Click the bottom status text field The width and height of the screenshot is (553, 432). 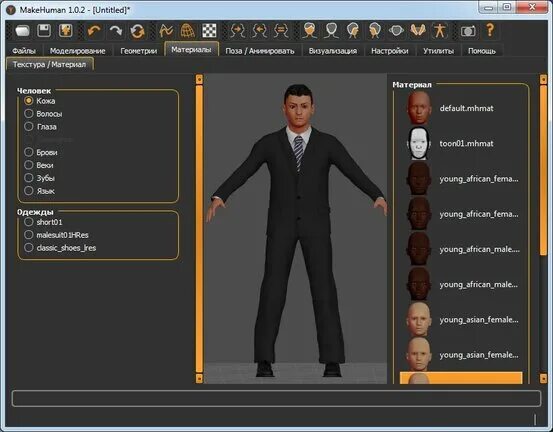coord(276,398)
